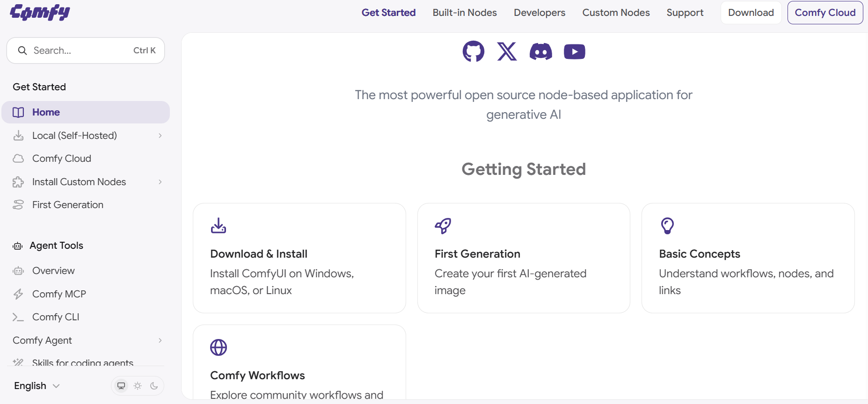Switch to dark theme mode
The image size is (868, 404).
click(x=154, y=386)
